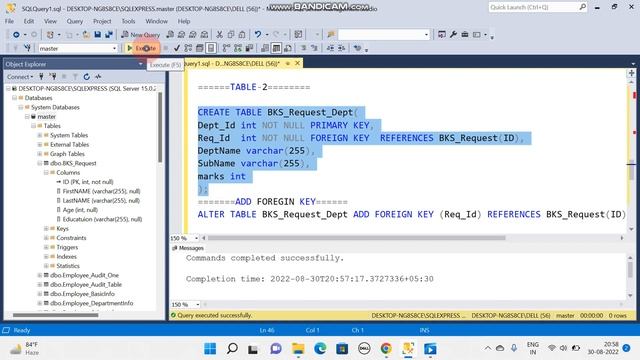The height and width of the screenshot is (360, 640).
Task: Click the Save file icon
Action: [x=98, y=35]
